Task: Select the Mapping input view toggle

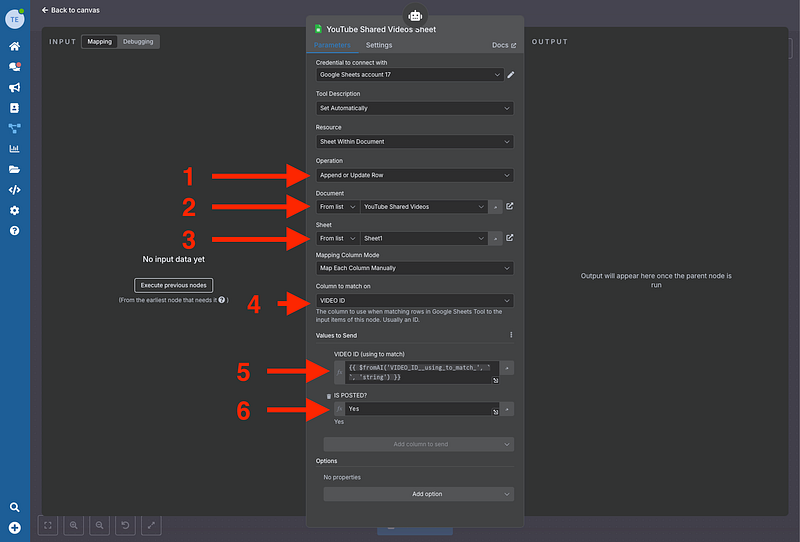Action: tap(99, 42)
